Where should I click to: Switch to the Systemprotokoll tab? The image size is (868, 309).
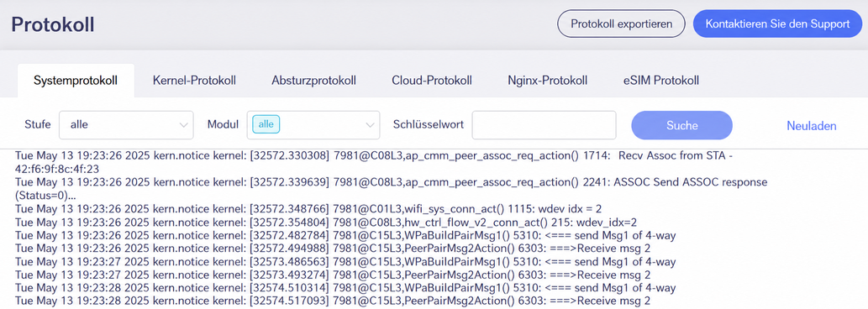pyautogui.click(x=76, y=81)
